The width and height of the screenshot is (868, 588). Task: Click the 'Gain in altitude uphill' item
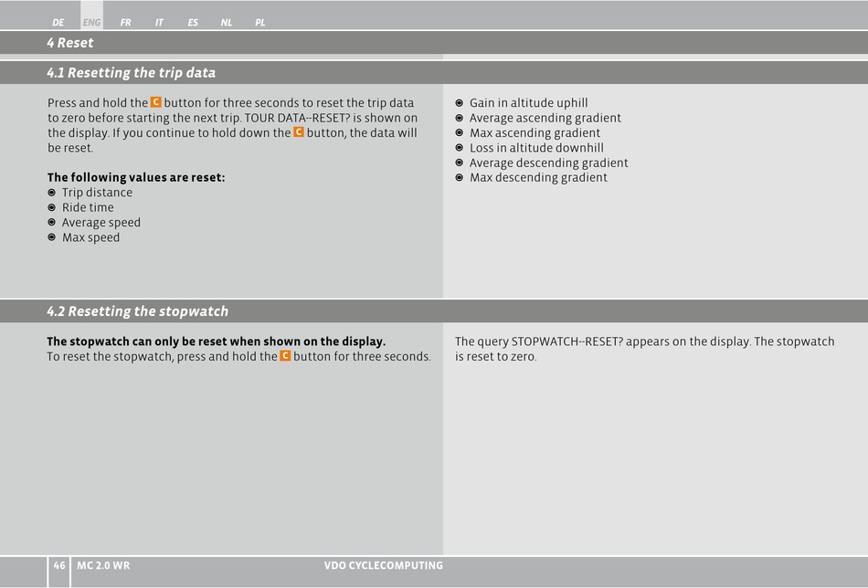point(529,103)
